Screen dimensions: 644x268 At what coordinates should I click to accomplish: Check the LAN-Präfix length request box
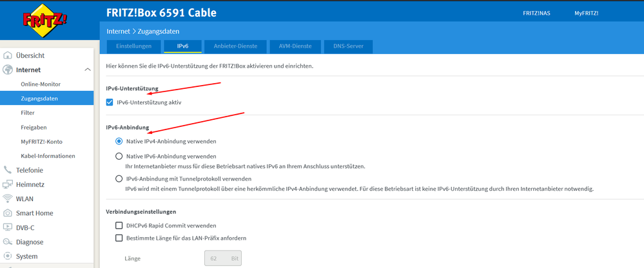(x=119, y=238)
